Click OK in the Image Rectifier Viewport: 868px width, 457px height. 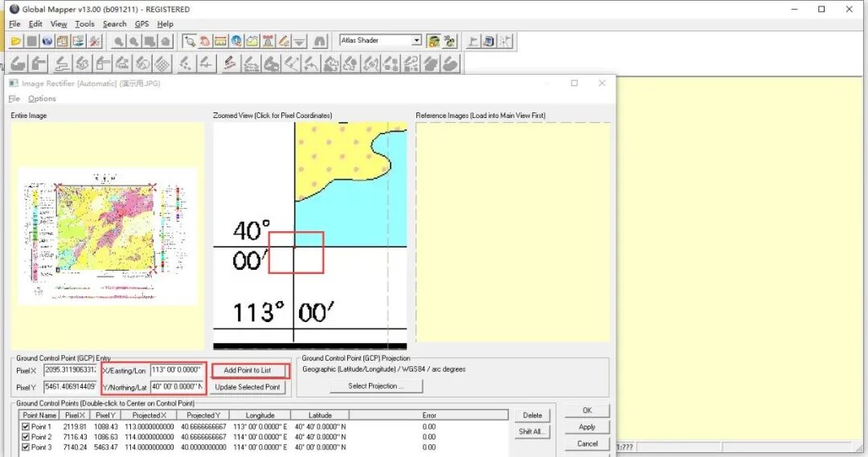pos(588,410)
